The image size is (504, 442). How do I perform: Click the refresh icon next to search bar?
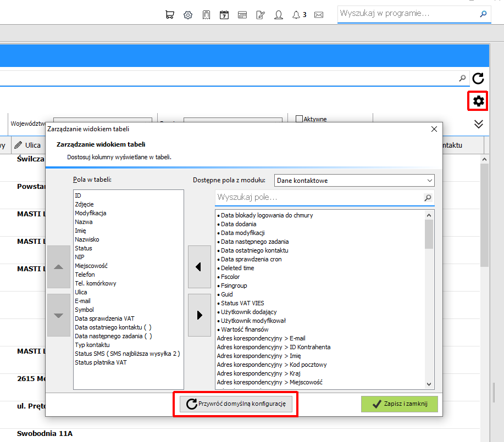[x=478, y=79]
